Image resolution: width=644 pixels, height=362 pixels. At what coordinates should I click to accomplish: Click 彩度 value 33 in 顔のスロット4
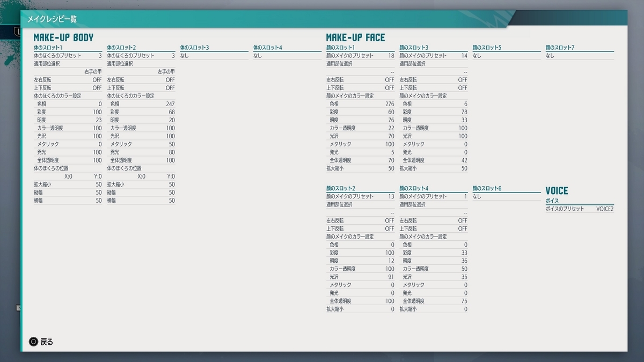pos(464,253)
